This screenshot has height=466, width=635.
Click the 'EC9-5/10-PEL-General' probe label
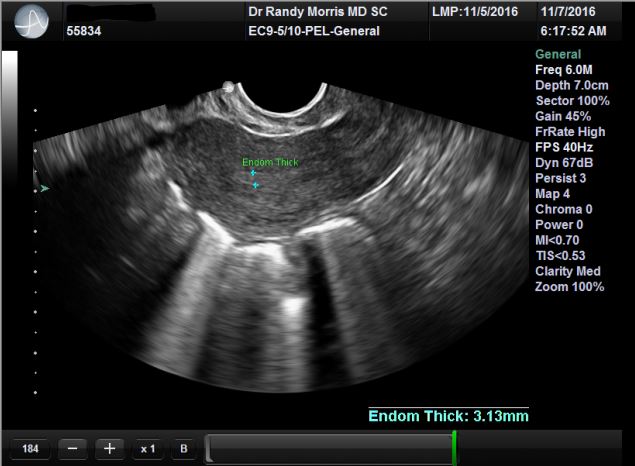(314, 31)
